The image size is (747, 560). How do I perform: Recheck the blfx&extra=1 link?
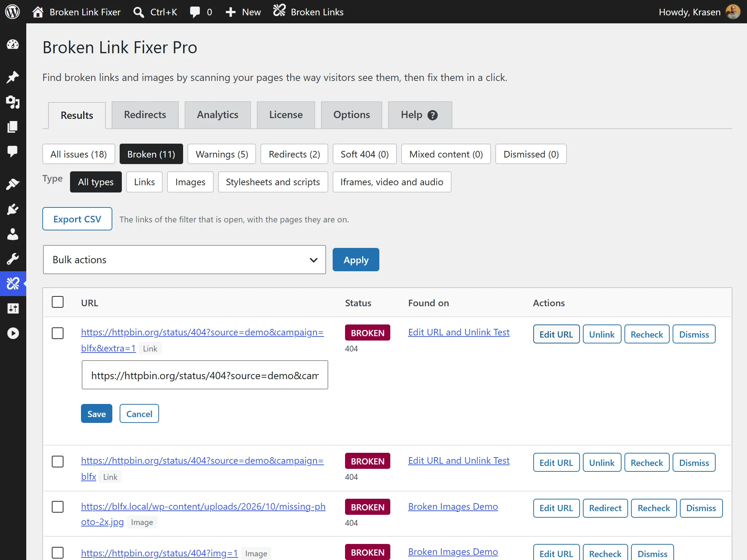pos(647,334)
